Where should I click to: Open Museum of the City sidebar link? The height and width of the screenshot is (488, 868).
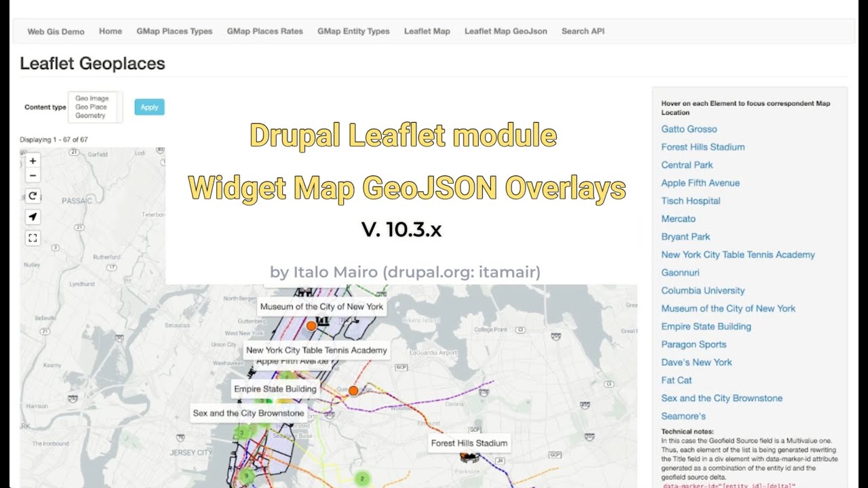[728, 308]
